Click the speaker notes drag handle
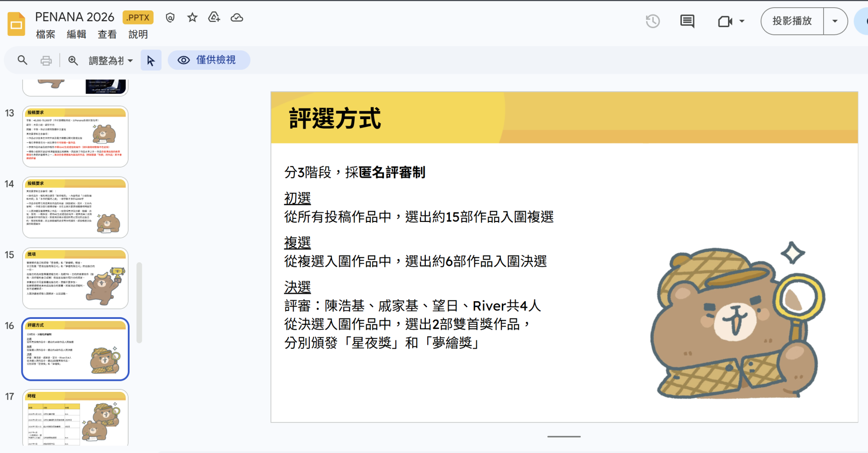This screenshot has width=868, height=453. 564,437
